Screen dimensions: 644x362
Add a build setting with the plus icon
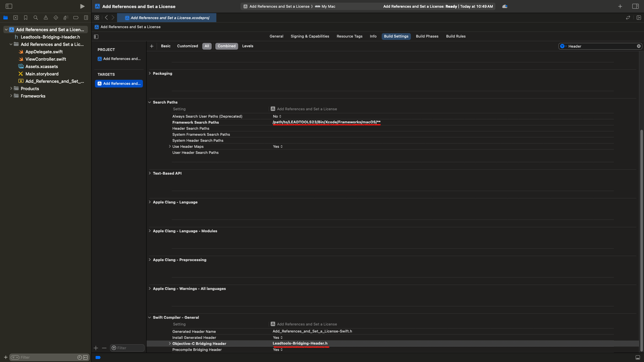(152, 46)
